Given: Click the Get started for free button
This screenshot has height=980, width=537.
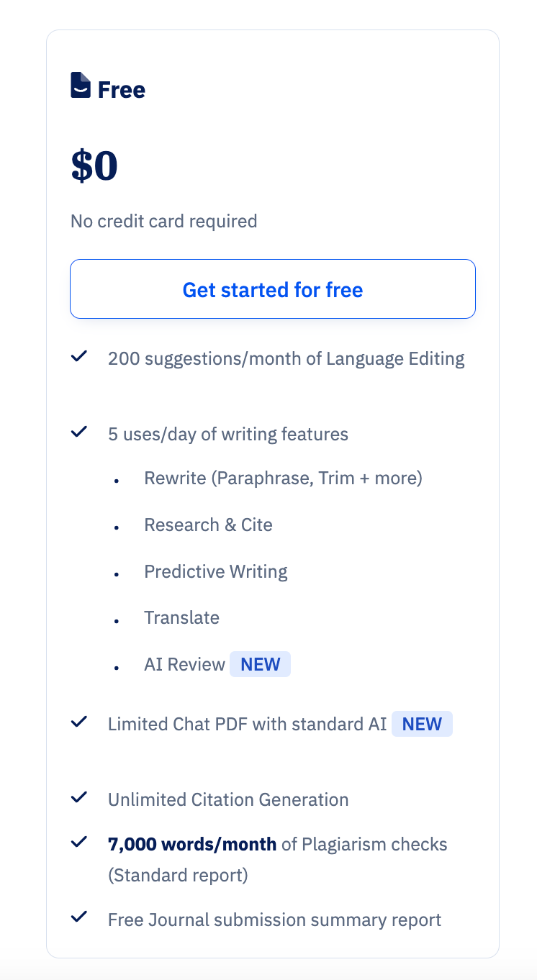Looking at the screenshot, I should [x=273, y=289].
